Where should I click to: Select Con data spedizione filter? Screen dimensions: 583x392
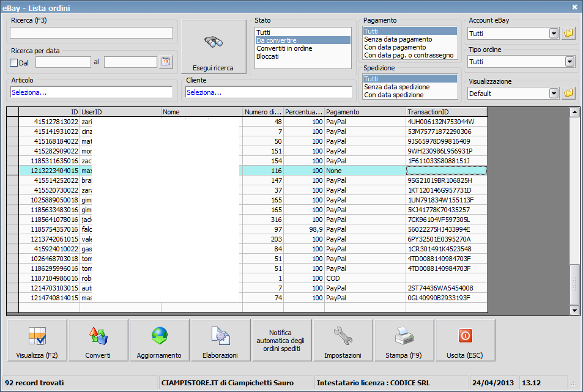(x=410, y=95)
